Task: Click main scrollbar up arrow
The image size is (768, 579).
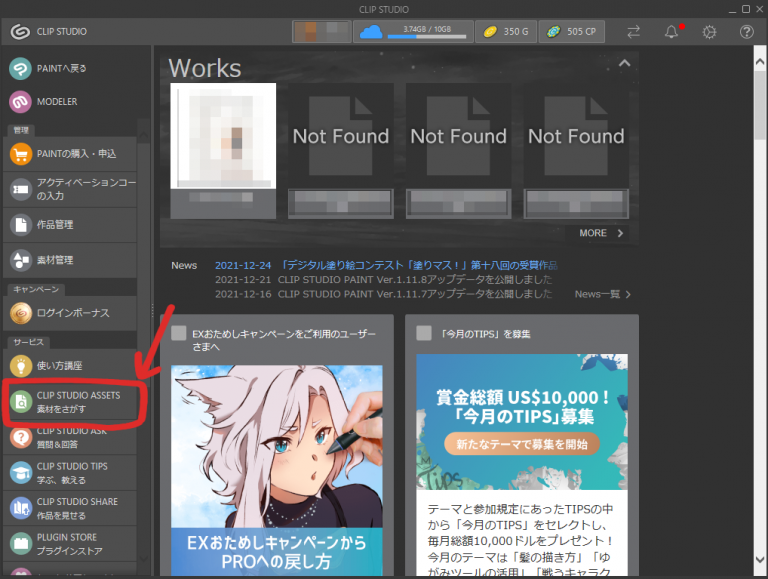Action: tap(760, 62)
